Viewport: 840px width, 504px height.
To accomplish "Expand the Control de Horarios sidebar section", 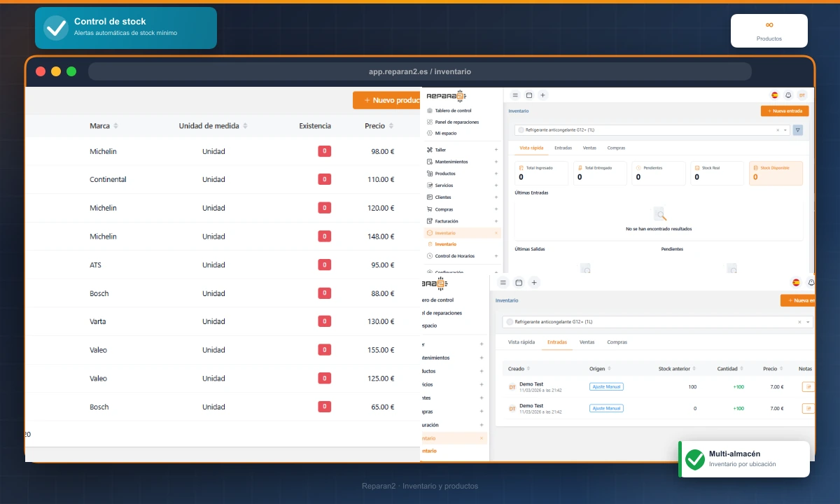I will coord(496,256).
